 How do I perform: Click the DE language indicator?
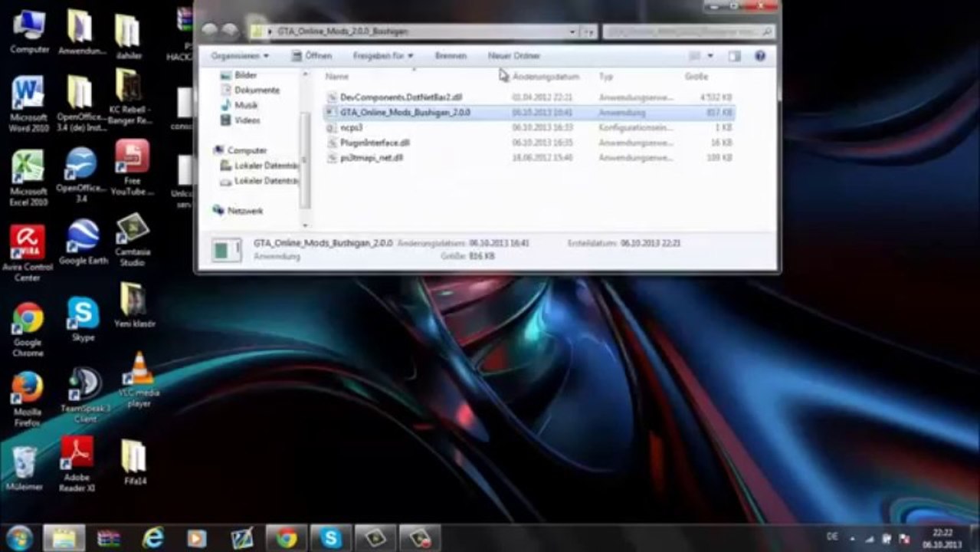[832, 537]
